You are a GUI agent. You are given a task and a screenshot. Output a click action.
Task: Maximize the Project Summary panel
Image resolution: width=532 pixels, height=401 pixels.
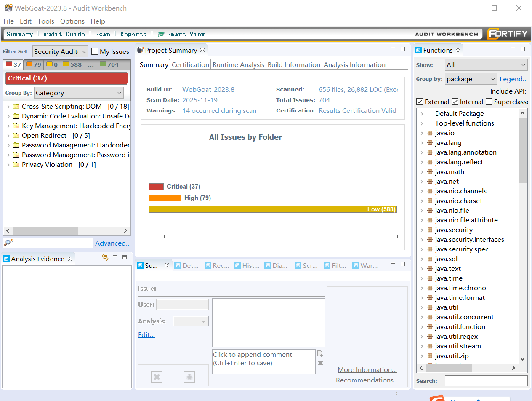(x=403, y=49)
